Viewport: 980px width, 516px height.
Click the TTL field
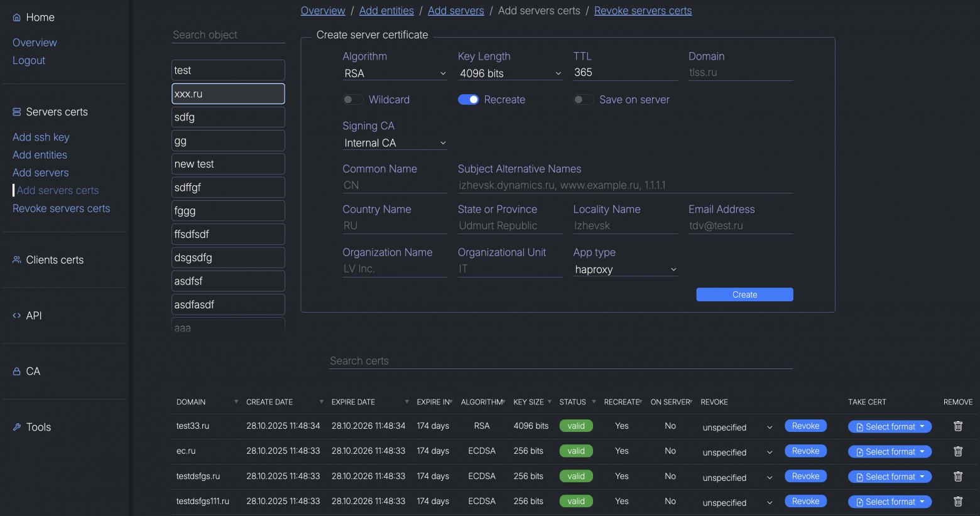pos(626,73)
